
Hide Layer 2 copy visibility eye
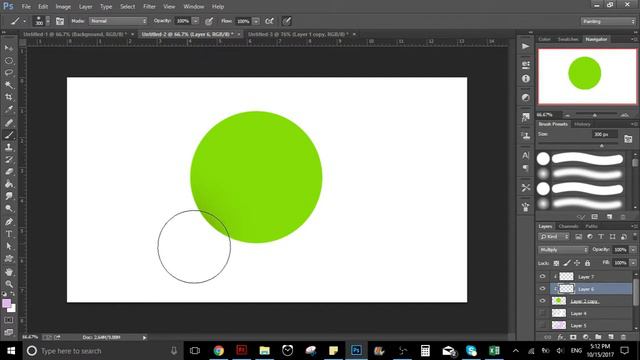click(x=542, y=301)
